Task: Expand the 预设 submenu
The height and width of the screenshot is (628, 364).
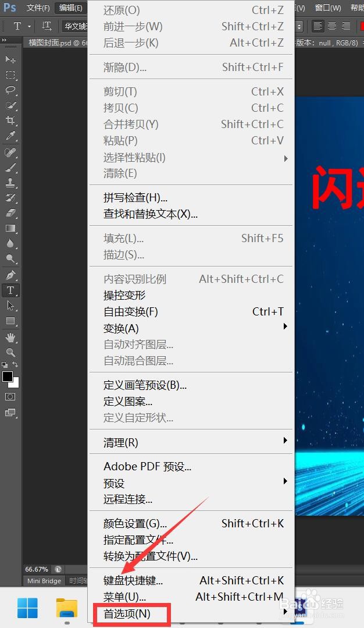Action: [286, 481]
